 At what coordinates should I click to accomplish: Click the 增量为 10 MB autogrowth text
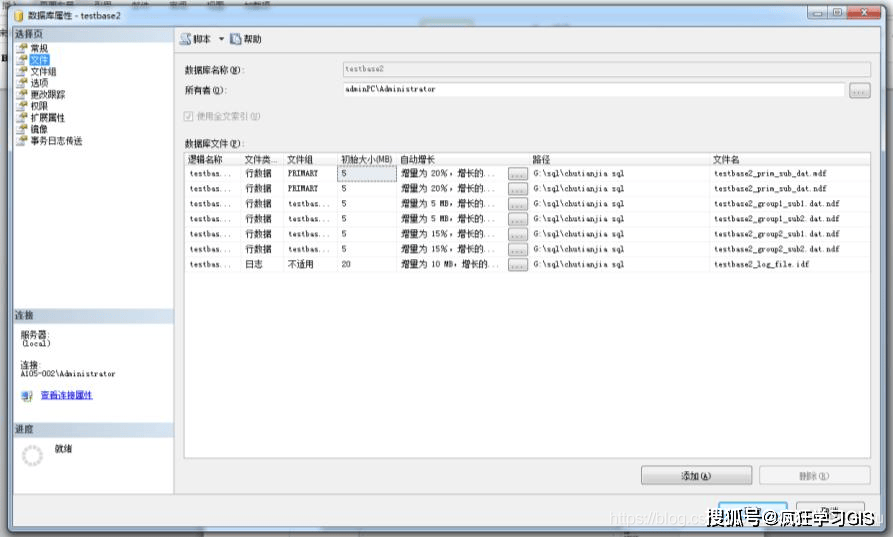point(448,264)
